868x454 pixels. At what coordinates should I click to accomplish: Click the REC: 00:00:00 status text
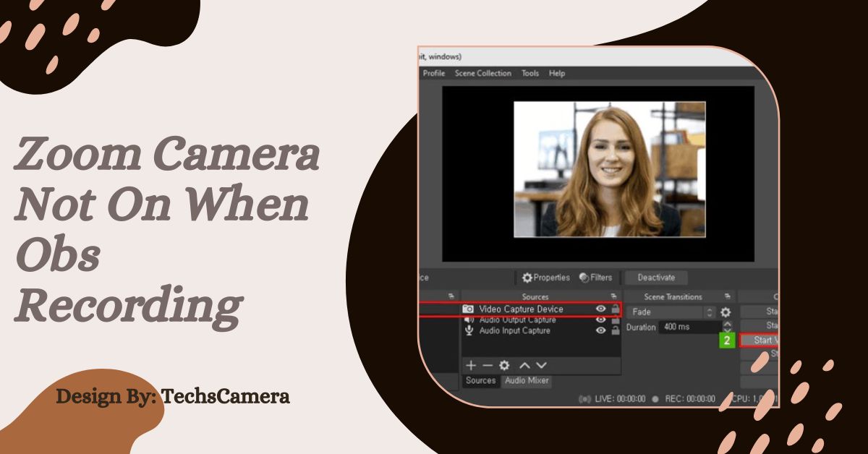689,399
